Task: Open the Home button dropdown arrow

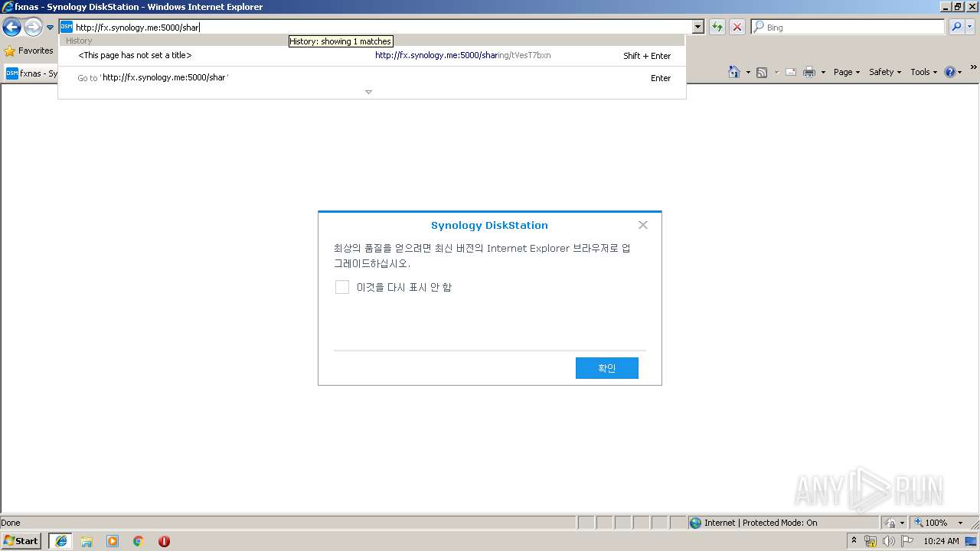Action: pos(748,72)
